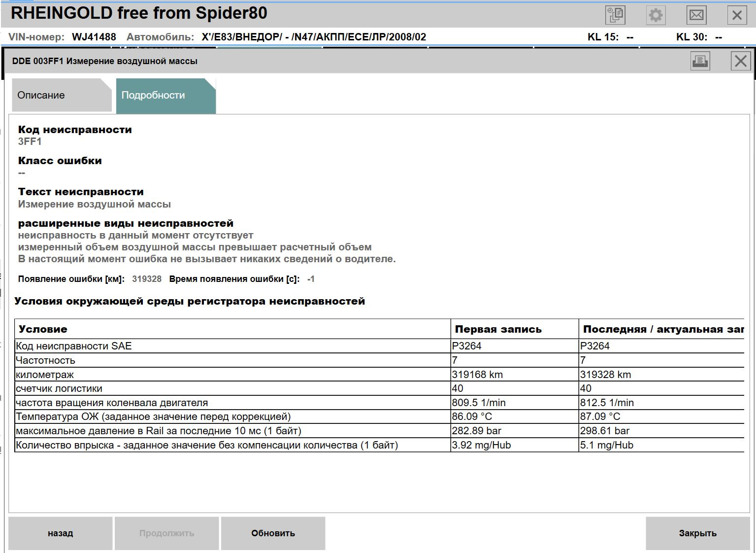
Task: Click the Закрыть button
Action: (697, 533)
